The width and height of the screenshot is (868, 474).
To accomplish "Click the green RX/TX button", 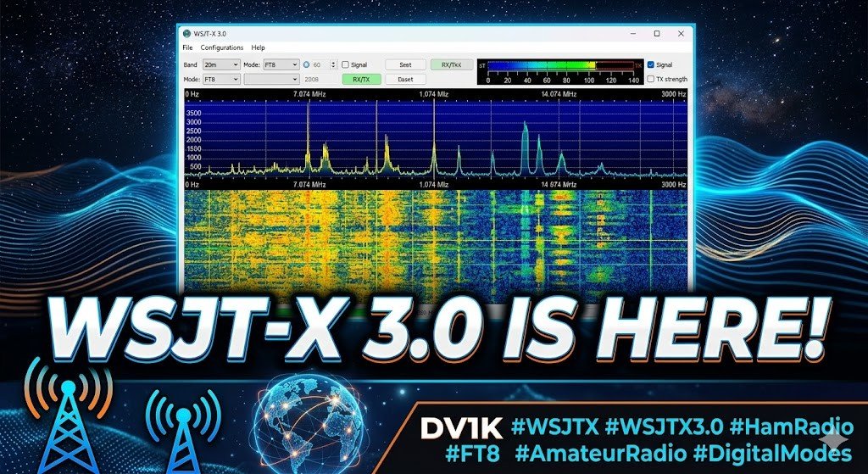I will pyautogui.click(x=361, y=79).
